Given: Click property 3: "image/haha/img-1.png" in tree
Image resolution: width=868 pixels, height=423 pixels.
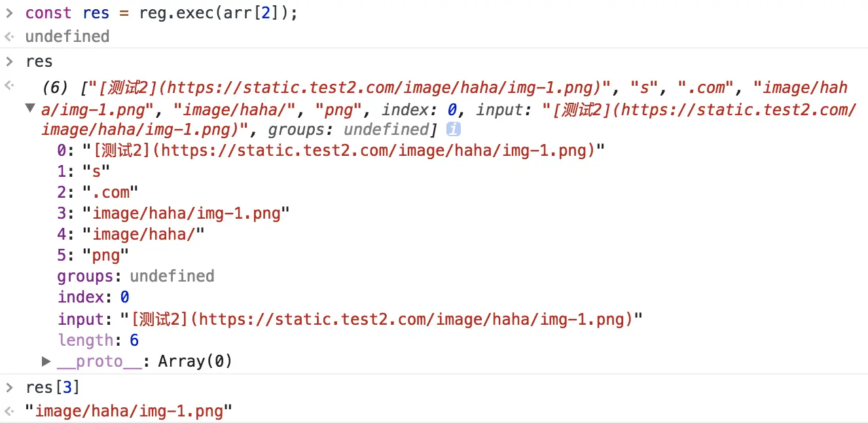Looking at the screenshot, I should 173,213.
